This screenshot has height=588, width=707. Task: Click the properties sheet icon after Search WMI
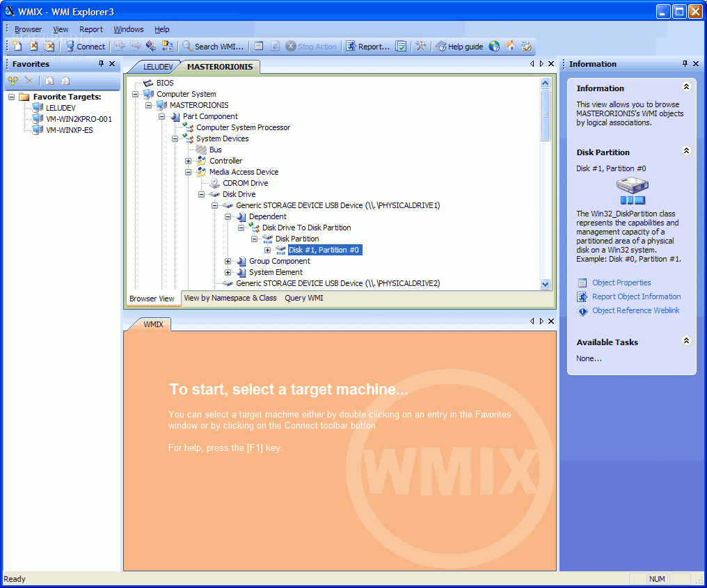coord(259,46)
